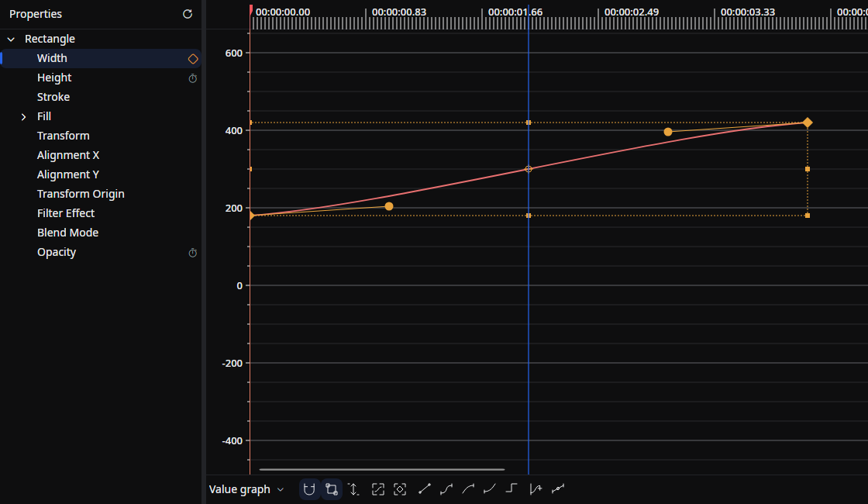Fit the graph to view icon
The width and height of the screenshot is (868, 504).
coord(377,489)
